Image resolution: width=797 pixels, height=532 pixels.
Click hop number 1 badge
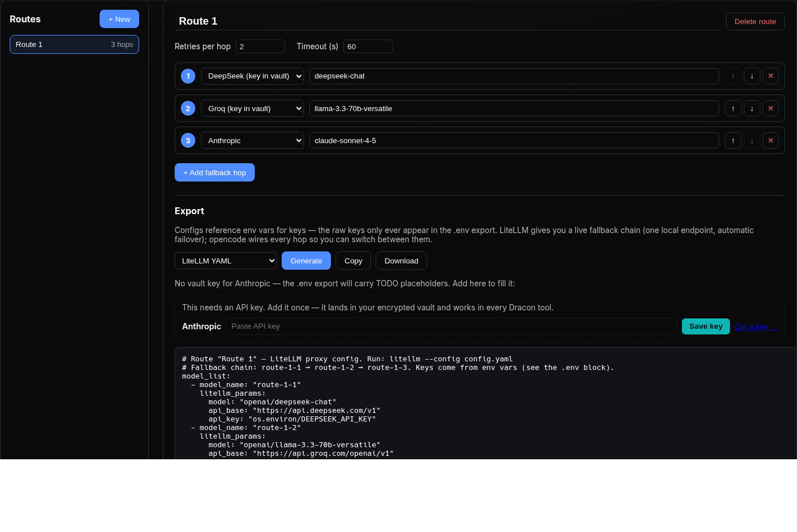pos(188,76)
